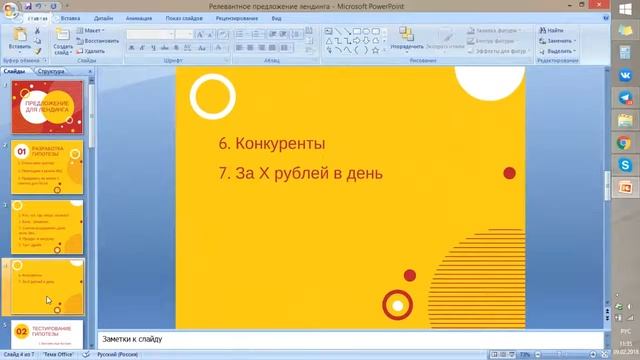Increase font size button
This screenshot has width=640, height=360.
coord(200,35)
